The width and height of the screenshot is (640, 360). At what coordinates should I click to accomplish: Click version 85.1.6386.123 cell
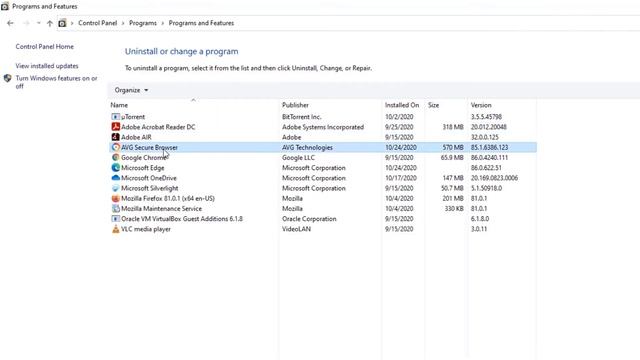pyautogui.click(x=489, y=147)
